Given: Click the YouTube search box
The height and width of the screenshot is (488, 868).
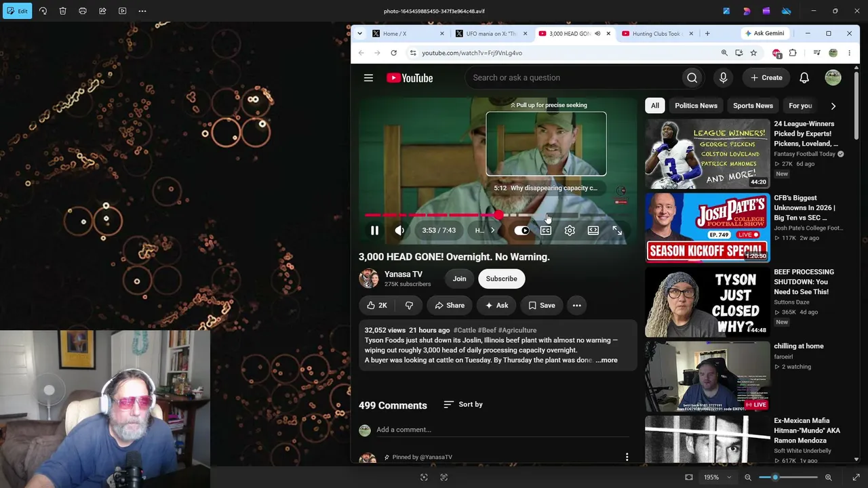Looking at the screenshot, I should tap(574, 78).
